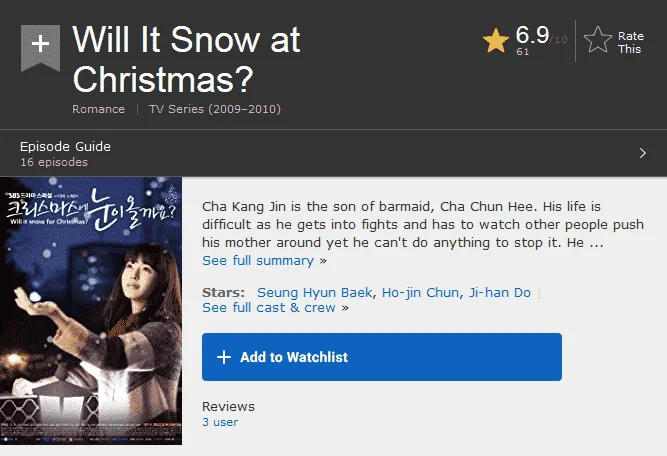Open the 16 episodes list
This screenshot has height=456, width=667.
(x=54, y=162)
